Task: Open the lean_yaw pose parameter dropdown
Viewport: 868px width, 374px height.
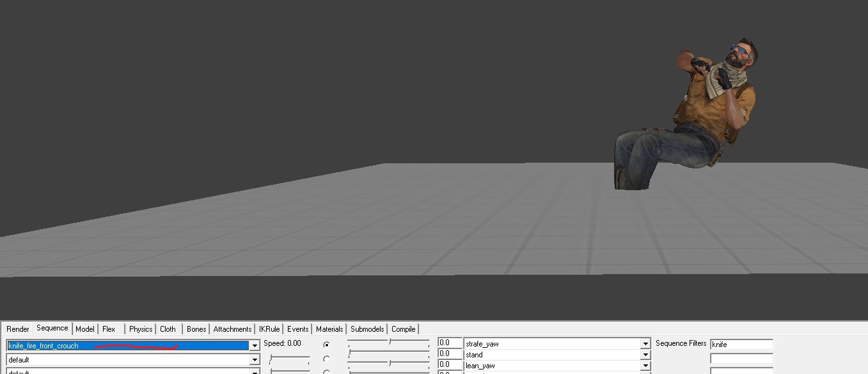Action: click(x=645, y=366)
